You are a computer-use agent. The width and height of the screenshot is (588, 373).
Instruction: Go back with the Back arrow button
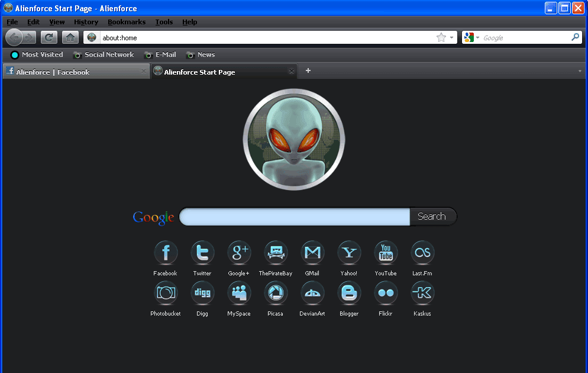[14, 37]
